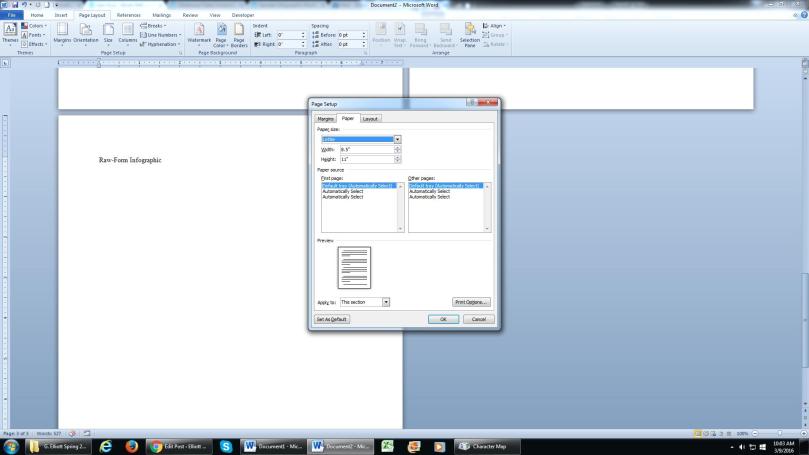Click the page Size icon
Viewport: 809px width, 455px height.
pyautogui.click(x=108, y=33)
